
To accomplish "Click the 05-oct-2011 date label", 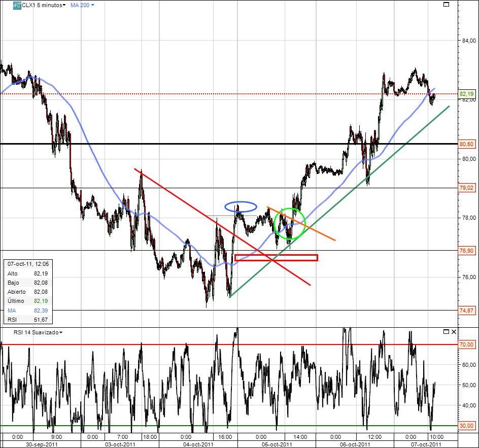I will click(x=277, y=444).
